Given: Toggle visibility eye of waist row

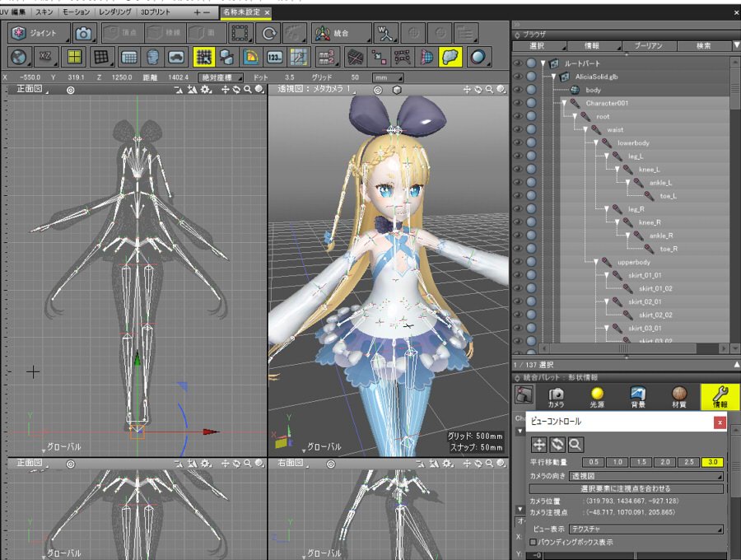Looking at the screenshot, I should tap(518, 129).
